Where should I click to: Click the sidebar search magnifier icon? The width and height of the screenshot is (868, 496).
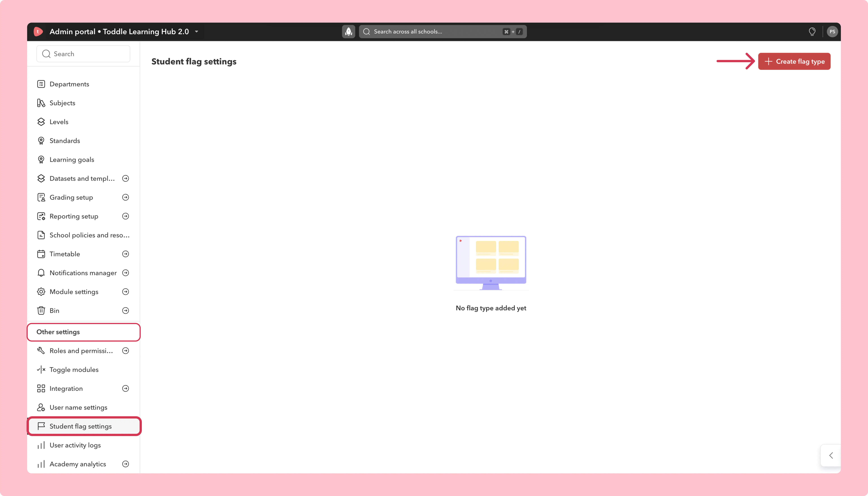(46, 54)
